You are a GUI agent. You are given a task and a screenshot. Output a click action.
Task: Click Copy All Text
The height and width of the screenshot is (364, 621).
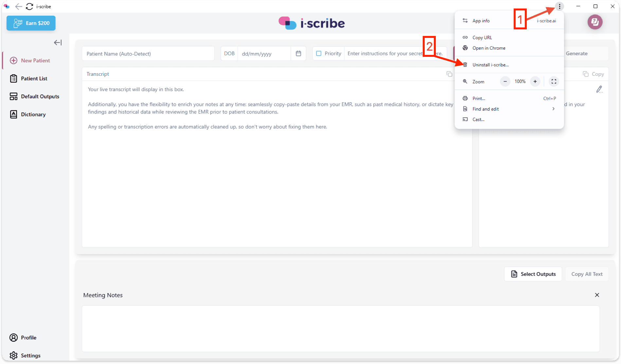pyautogui.click(x=587, y=274)
